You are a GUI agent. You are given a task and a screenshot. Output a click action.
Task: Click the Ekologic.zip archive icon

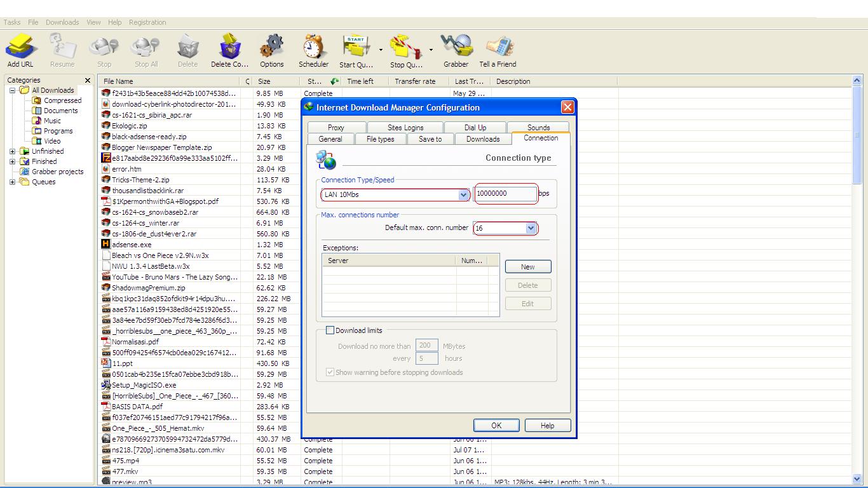(x=106, y=126)
